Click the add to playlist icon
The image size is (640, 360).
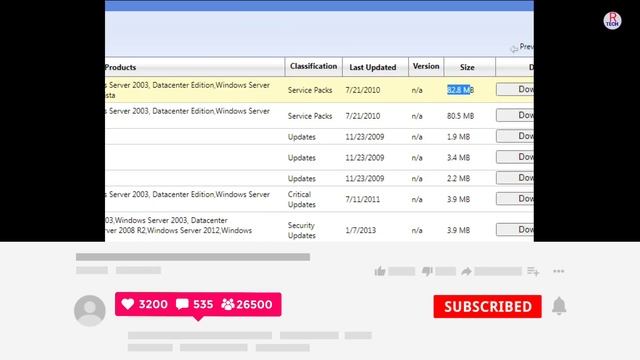[533, 271]
